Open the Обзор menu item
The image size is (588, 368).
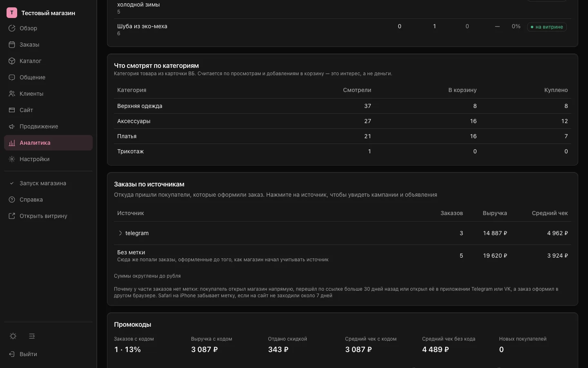48,28
